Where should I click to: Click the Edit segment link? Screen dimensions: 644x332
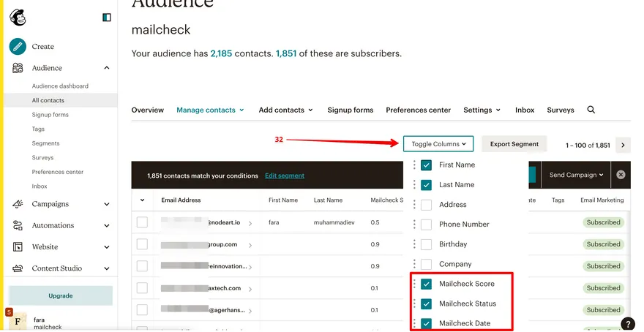click(x=285, y=176)
